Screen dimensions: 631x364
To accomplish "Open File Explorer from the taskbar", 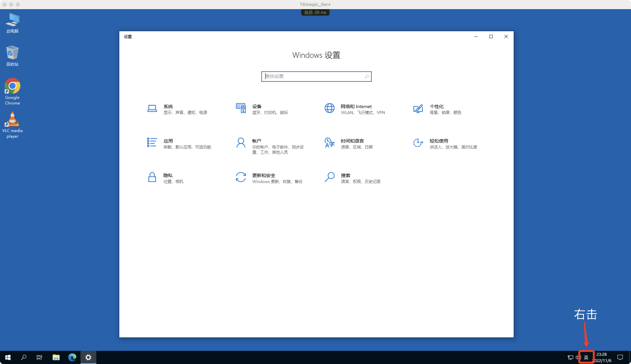I will click(56, 357).
